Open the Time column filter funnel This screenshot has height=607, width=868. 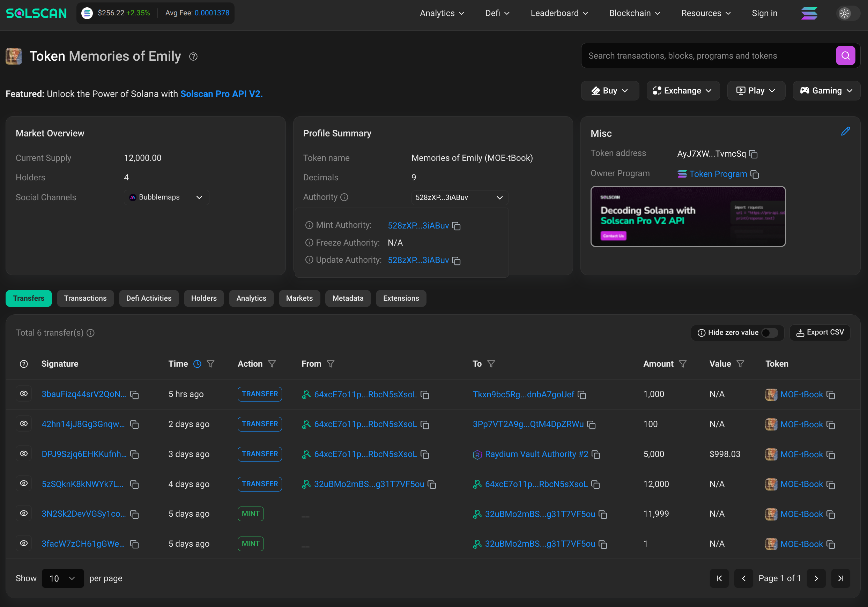tap(210, 364)
